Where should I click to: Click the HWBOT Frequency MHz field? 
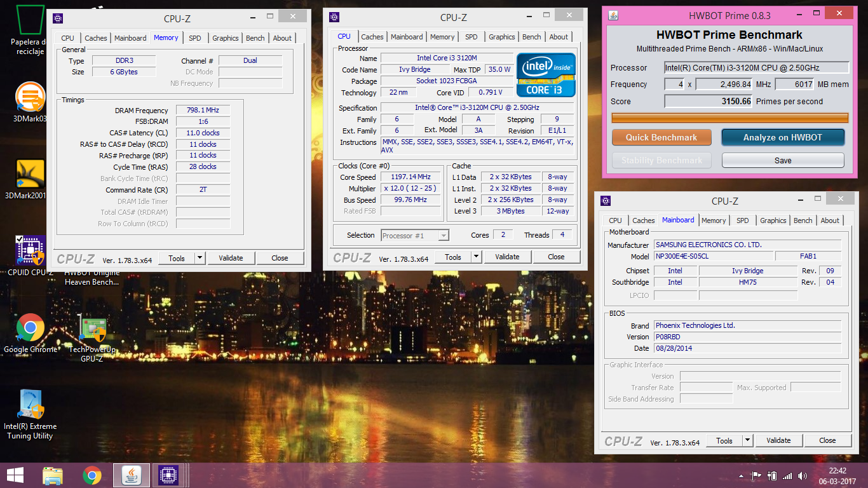724,85
